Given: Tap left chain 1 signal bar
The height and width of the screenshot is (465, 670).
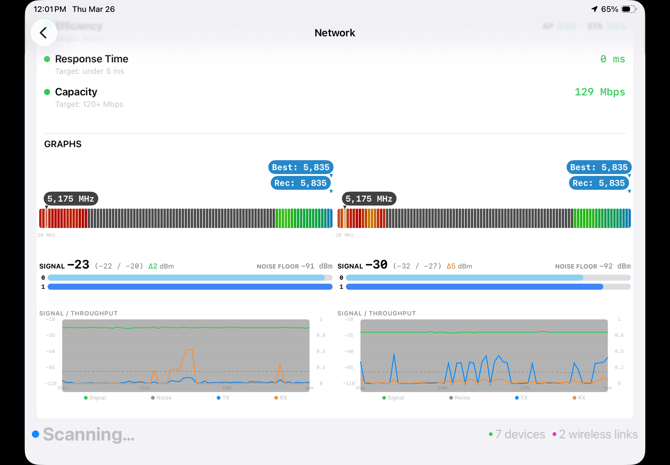Looking at the screenshot, I should coord(190,287).
